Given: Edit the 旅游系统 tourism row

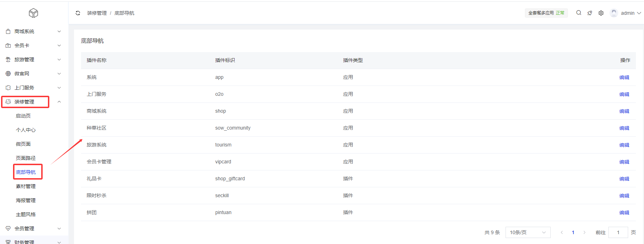Looking at the screenshot, I should [624, 145].
